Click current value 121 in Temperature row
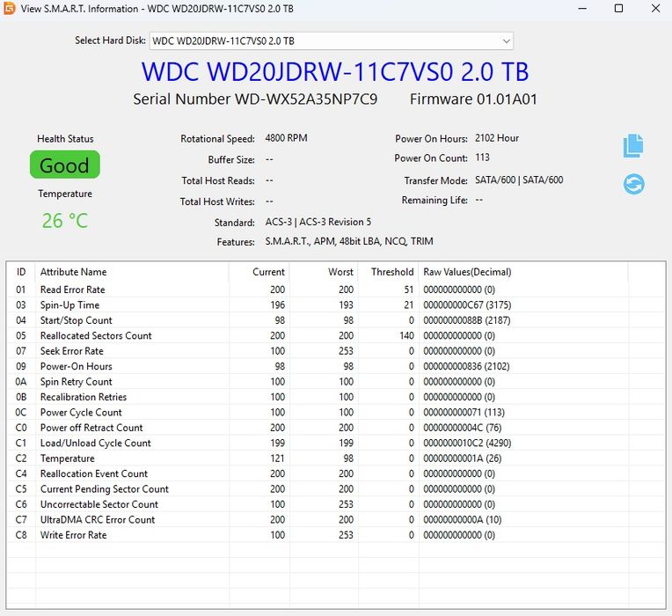This screenshot has width=672, height=616. pos(277,458)
